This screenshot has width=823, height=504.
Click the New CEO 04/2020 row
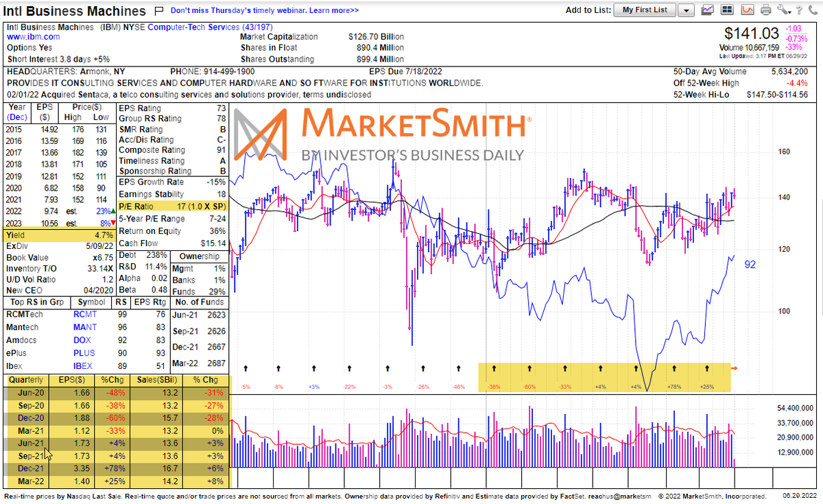coord(60,291)
